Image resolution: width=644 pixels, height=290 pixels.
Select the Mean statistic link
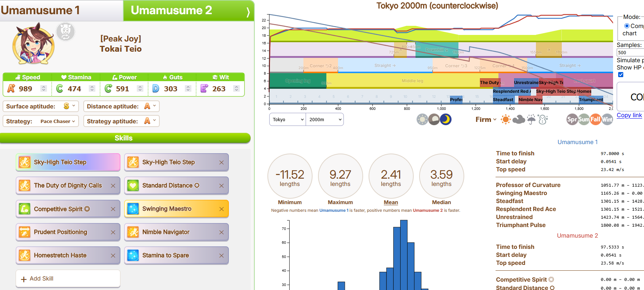tap(391, 202)
